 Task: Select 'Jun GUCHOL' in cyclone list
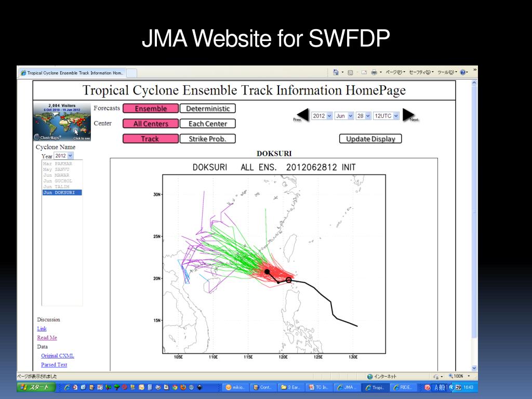pyautogui.click(x=62, y=181)
